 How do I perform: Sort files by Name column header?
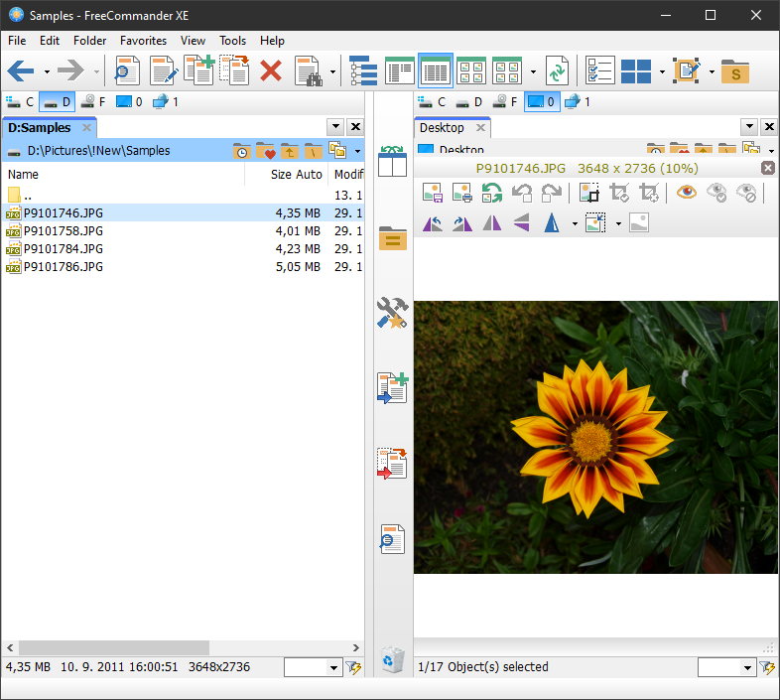(24, 175)
